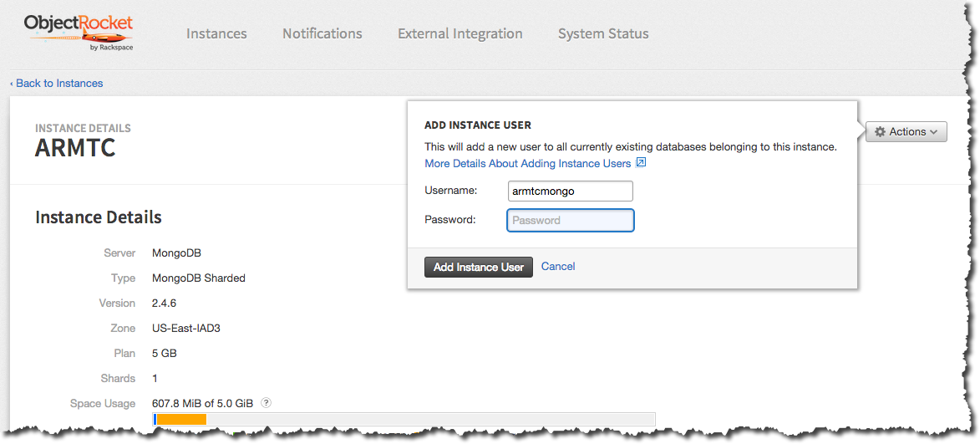Click the ARMTC instance title

pyautogui.click(x=75, y=148)
